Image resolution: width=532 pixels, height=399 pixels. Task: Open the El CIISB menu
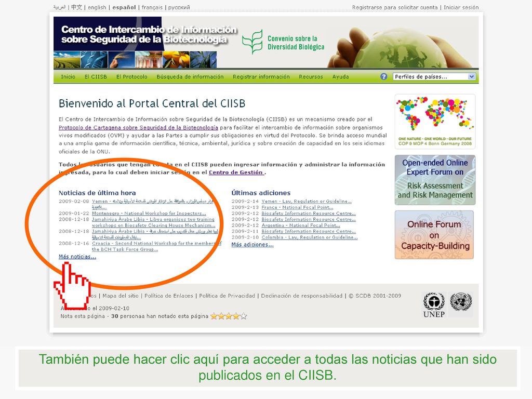96,77
